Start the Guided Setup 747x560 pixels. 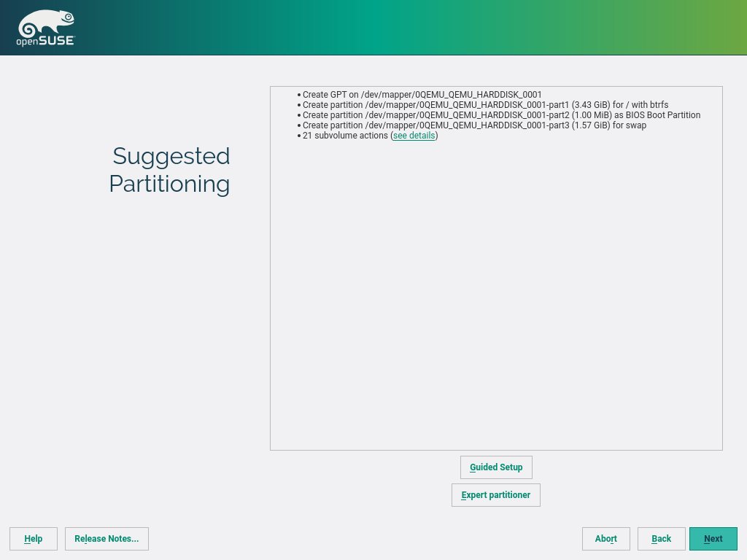click(x=496, y=467)
